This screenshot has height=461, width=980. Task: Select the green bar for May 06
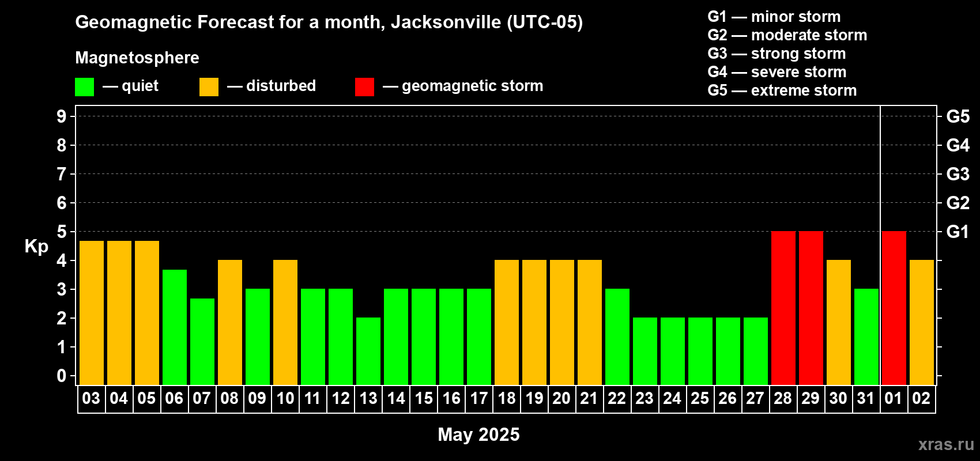tap(175, 327)
